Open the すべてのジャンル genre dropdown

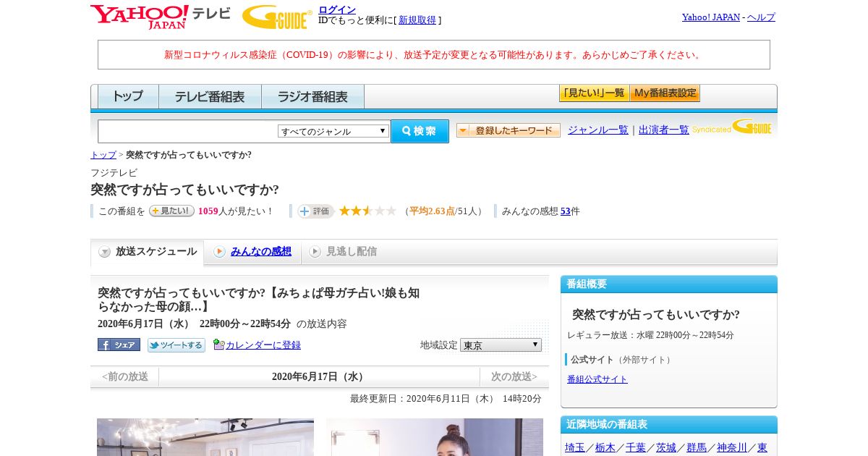tap(333, 131)
